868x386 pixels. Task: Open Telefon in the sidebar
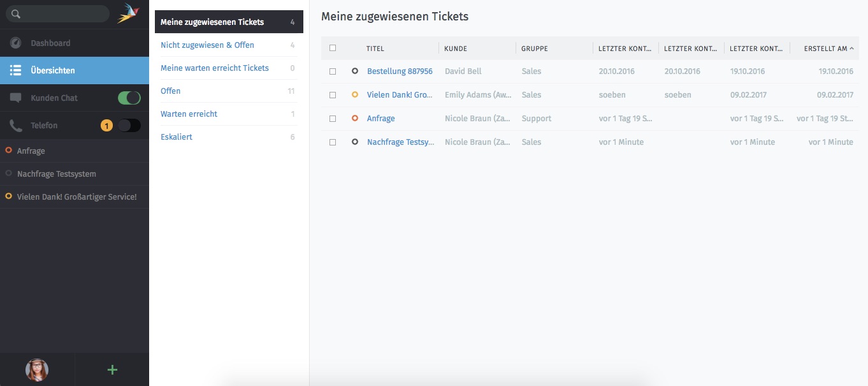point(75,126)
